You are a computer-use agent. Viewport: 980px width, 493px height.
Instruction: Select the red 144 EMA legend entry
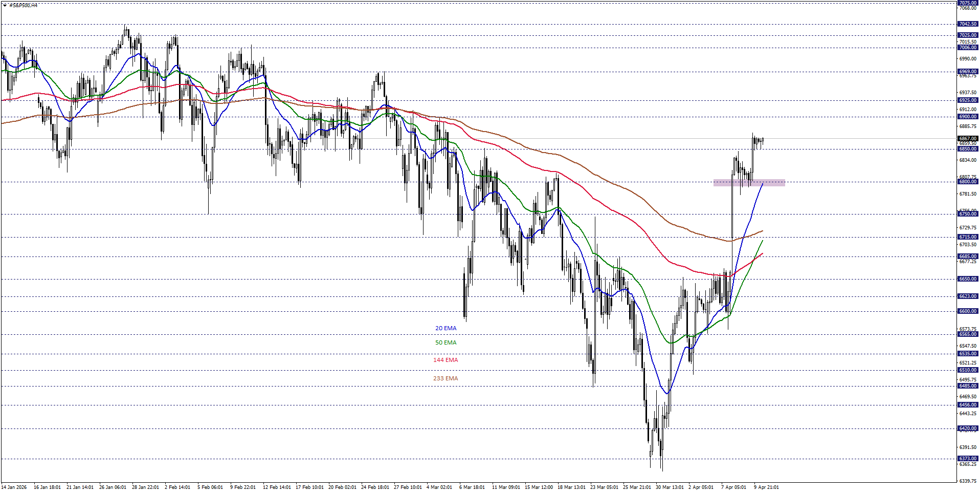[x=444, y=360]
